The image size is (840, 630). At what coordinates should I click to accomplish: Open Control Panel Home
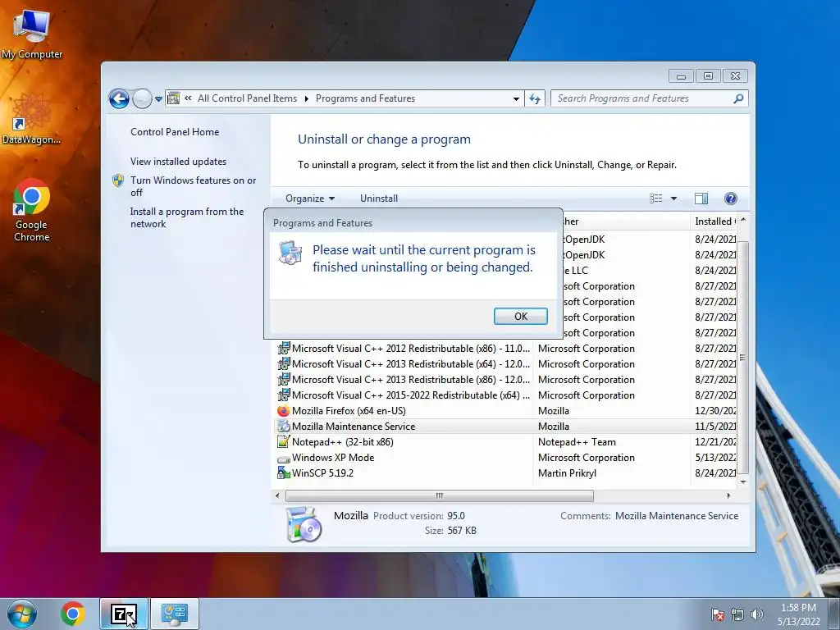pos(175,132)
